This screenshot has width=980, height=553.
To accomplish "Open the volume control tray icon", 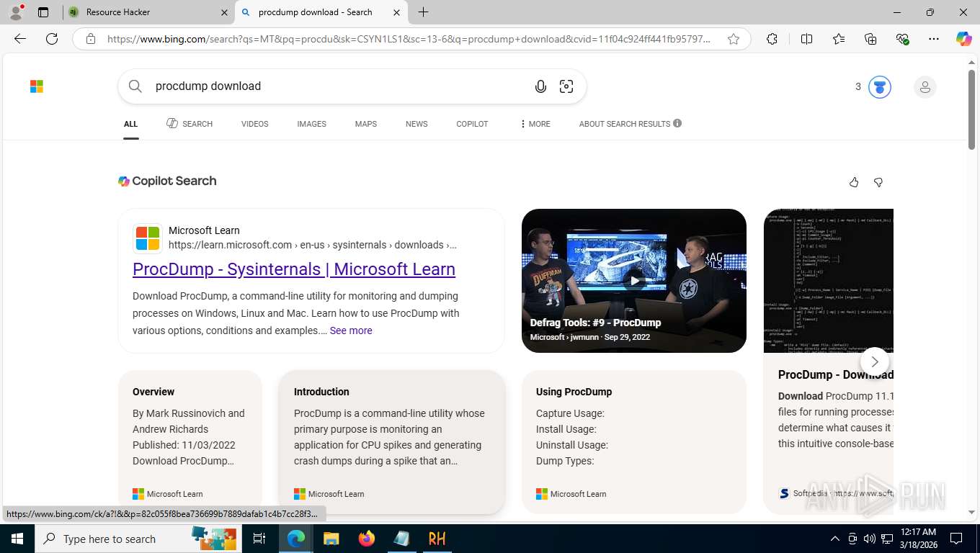I will (870, 539).
